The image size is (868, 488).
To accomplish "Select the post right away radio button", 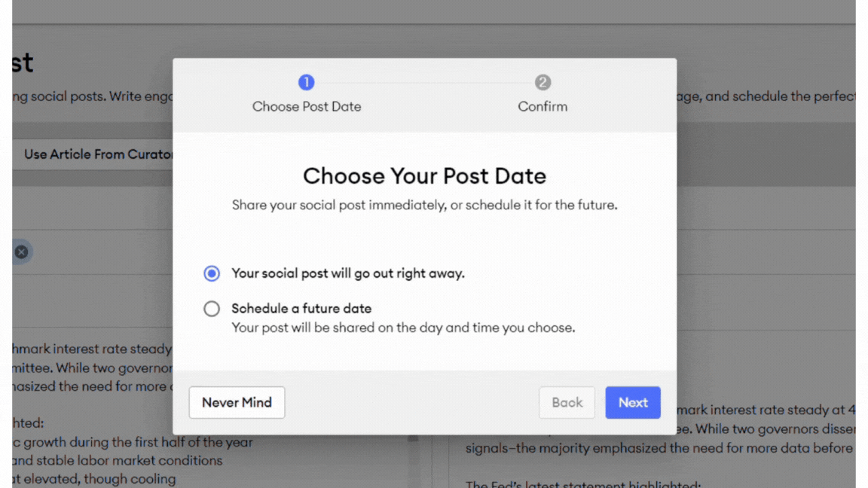I will click(212, 273).
